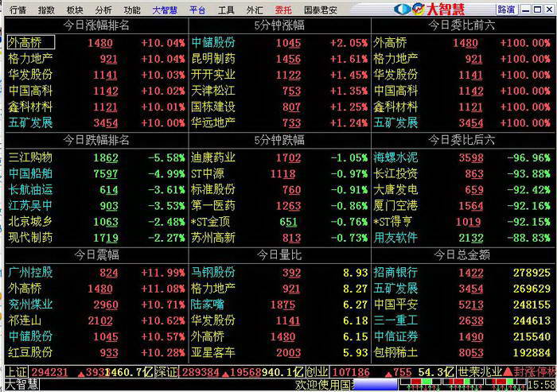Select the 亚星客车 row

[x=279, y=352]
